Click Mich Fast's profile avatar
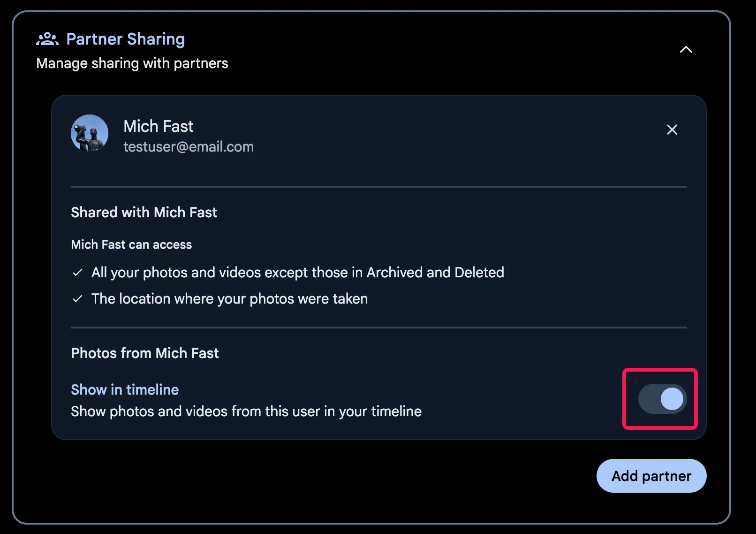 tap(90, 133)
